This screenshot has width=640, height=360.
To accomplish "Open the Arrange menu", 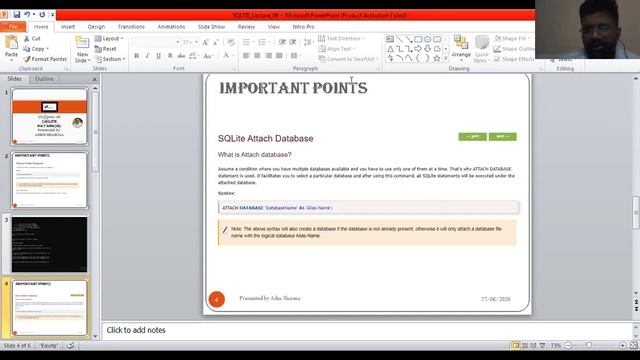I will pyautogui.click(x=461, y=49).
